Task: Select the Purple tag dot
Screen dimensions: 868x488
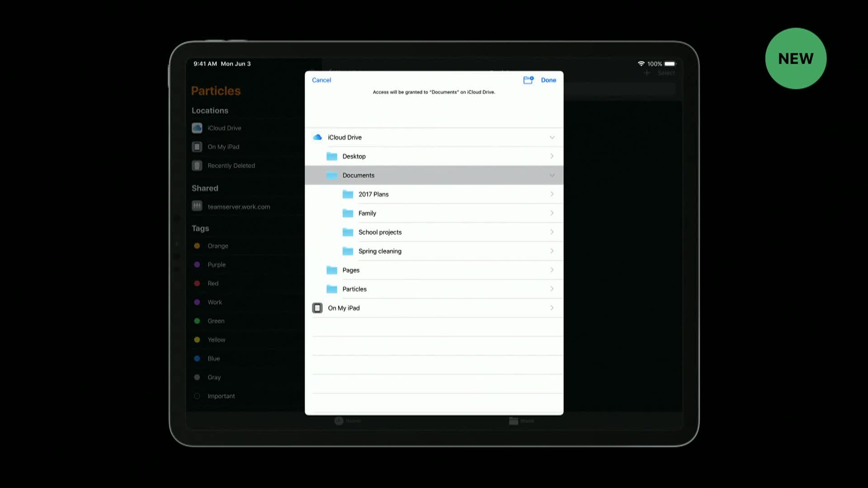Action: [197, 265]
